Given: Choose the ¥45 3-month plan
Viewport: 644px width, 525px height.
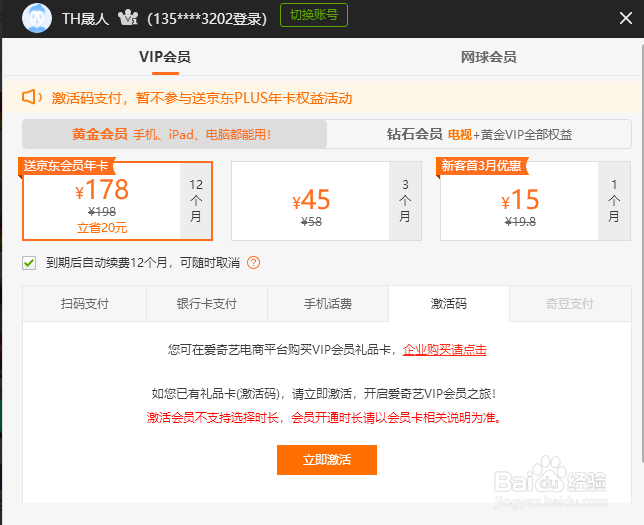Looking at the screenshot, I should (327, 201).
